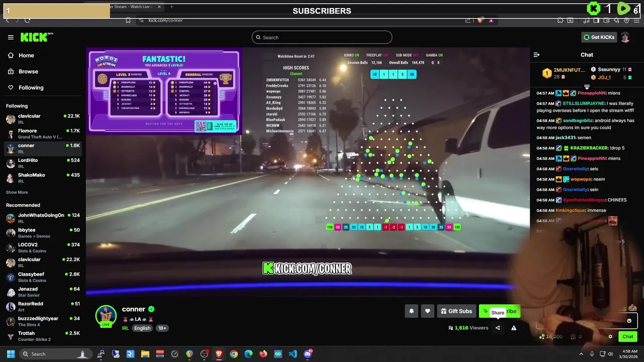The height and width of the screenshot is (362, 644).
Task: Open followed channel ShakoMako
Action: [x=43, y=178]
